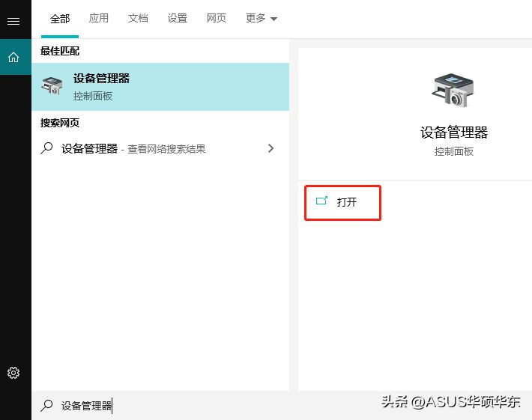
Task: Click the 设备管理器 title in preview pane
Action: pos(453,133)
